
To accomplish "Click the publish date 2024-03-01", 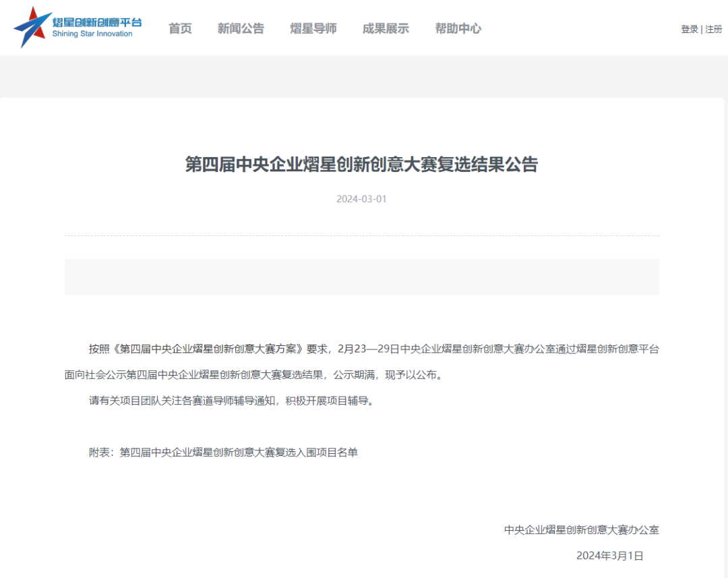I will tap(361, 199).
